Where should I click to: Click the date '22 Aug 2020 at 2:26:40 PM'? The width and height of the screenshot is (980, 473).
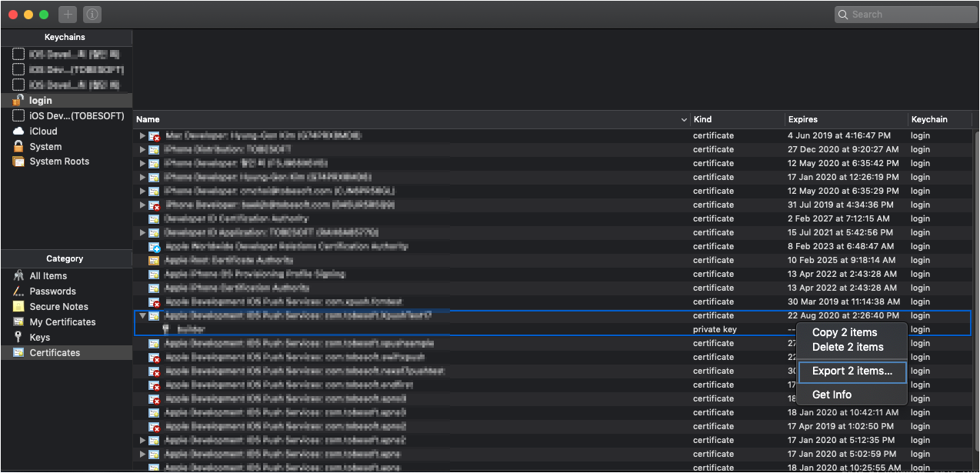pyautogui.click(x=843, y=315)
